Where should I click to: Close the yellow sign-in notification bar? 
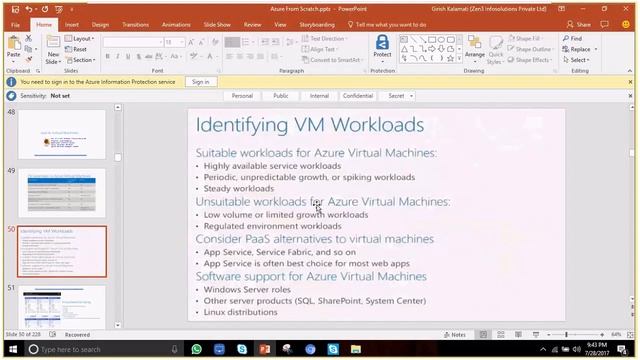click(630, 82)
